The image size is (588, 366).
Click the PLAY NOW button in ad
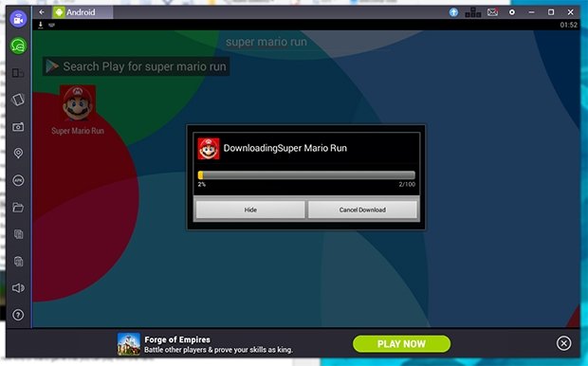[x=401, y=344]
